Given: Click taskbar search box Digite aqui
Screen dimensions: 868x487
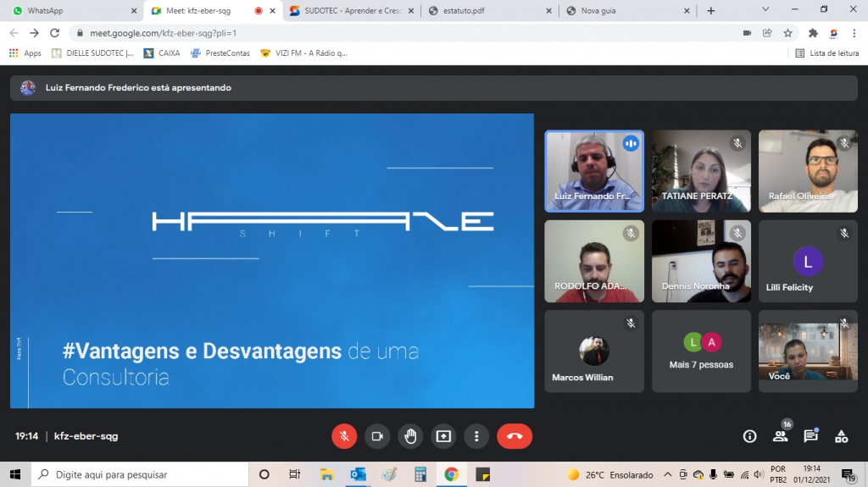Looking at the screenshot, I should [140, 474].
